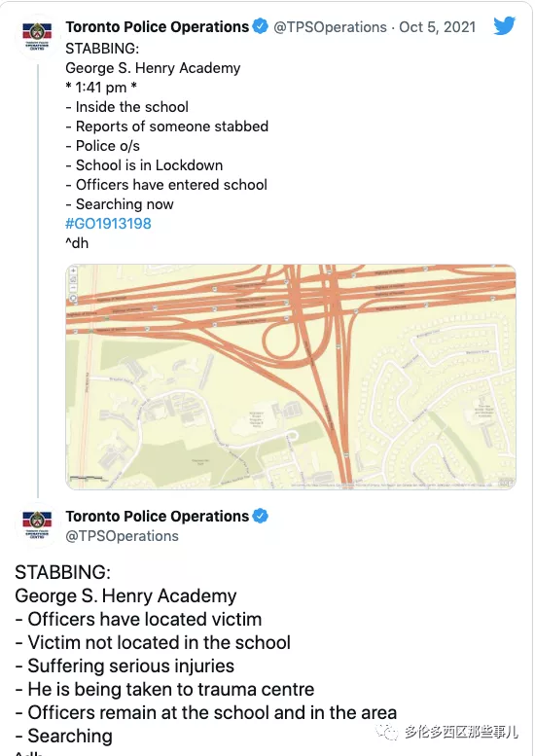535x756 pixels.
Task: Click the WeChat watermark logo at bottom
Action: (x=387, y=732)
